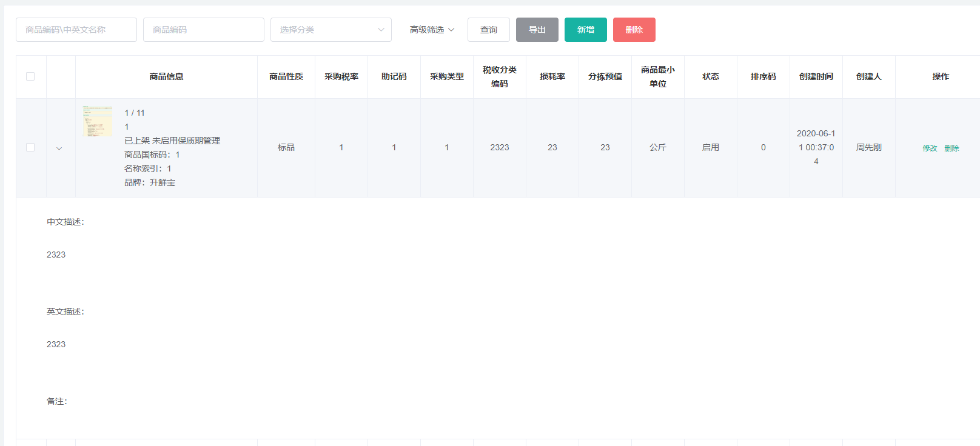Click the 创建时间 column header
The image size is (980, 446).
pos(816,76)
